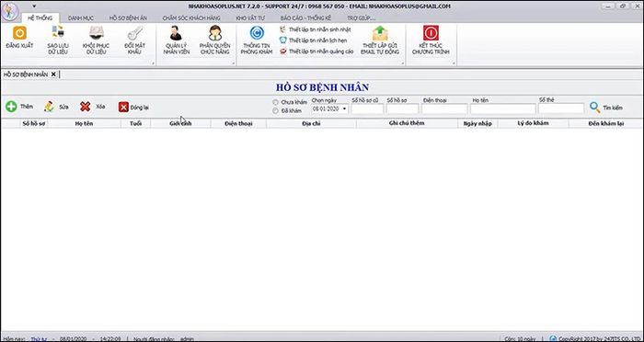This screenshot has height=342, width=644.
Task: Select the Đã khám radio button
Action: [276, 111]
